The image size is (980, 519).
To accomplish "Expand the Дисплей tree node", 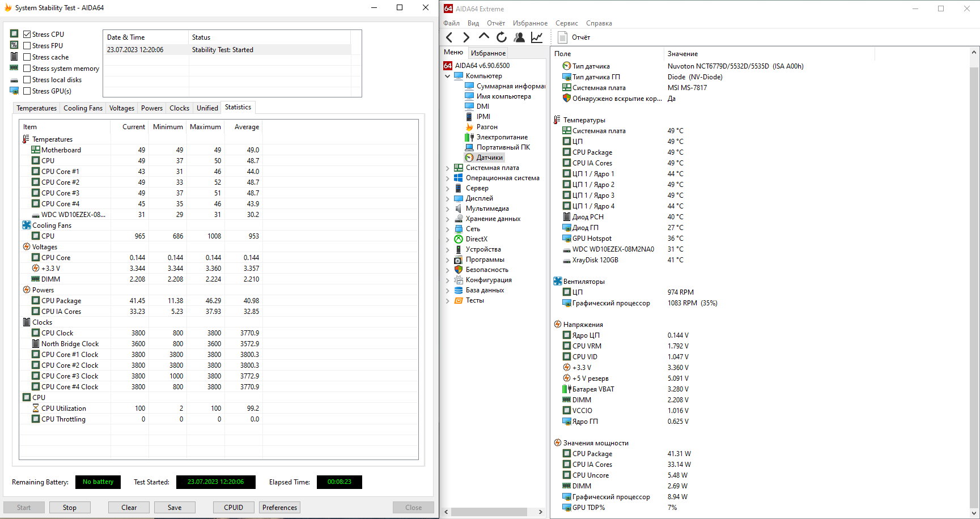I will [448, 198].
